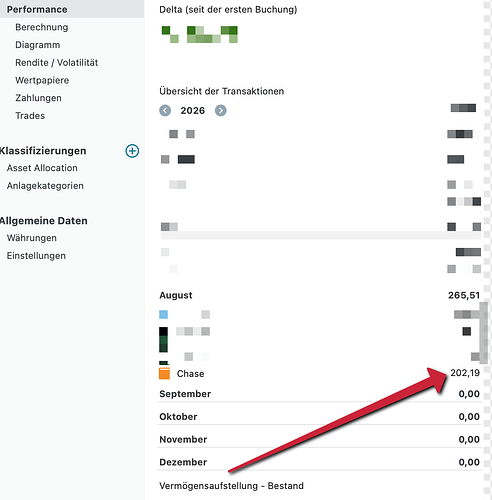Open Währungen under Allgemeine Daten
The width and height of the screenshot is (492, 500).
tap(32, 238)
